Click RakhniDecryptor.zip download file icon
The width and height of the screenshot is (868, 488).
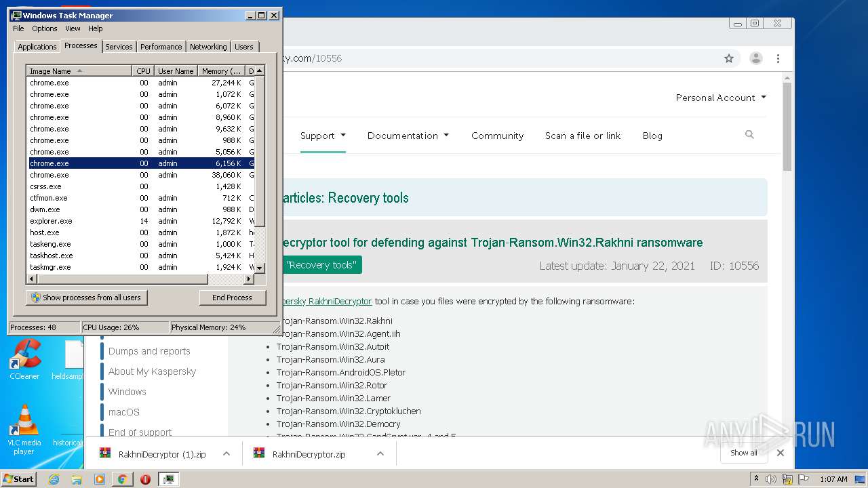click(x=259, y=453)
